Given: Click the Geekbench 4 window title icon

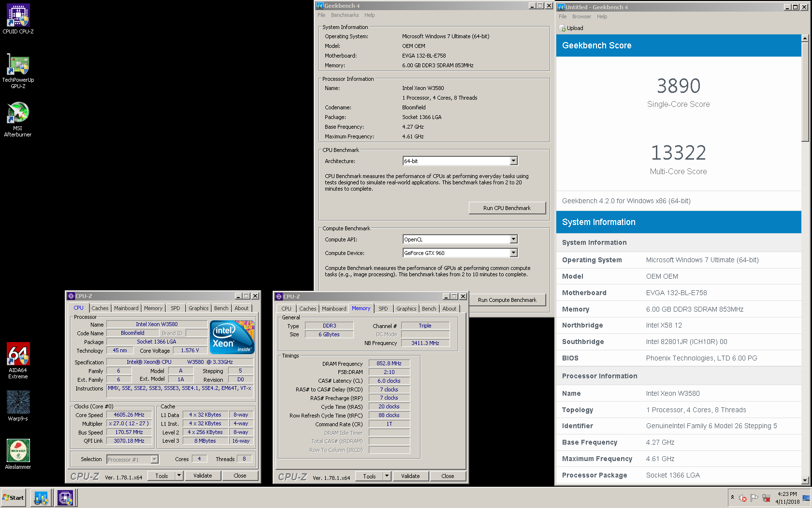Looking at the screenshot, I should [x=319, y=6].
